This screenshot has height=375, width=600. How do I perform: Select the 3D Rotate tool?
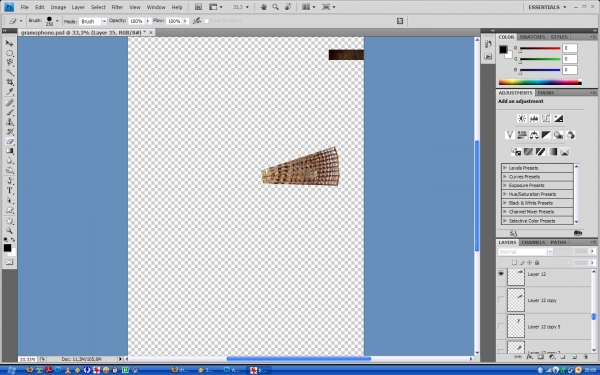(9, 221)
